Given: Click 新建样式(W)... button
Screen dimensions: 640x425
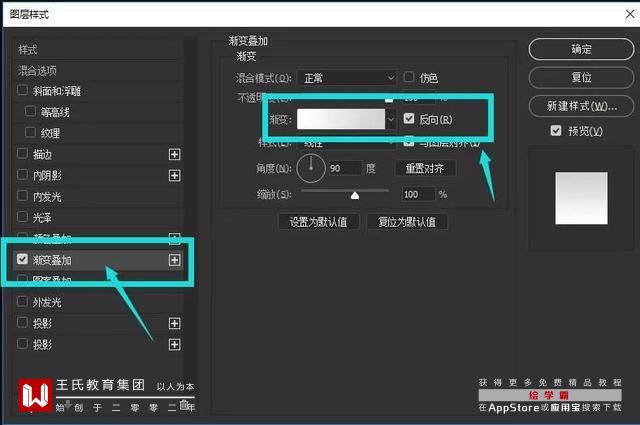Looking at the screenshot, I should point(581,106).
